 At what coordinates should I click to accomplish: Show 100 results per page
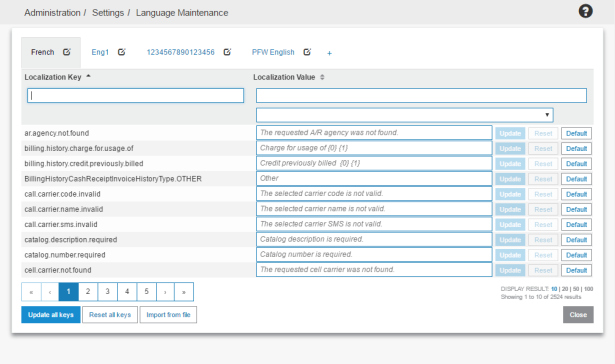[588, 289]
